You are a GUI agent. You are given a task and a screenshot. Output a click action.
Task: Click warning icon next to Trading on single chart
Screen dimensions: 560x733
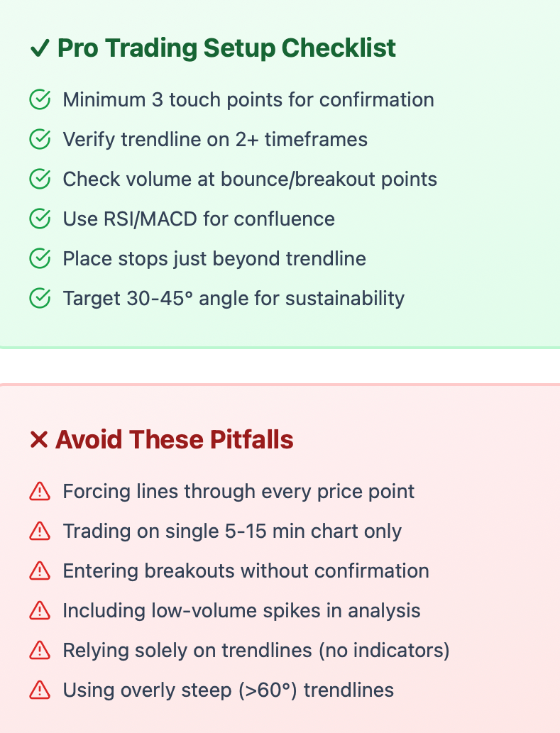[40, 531]
